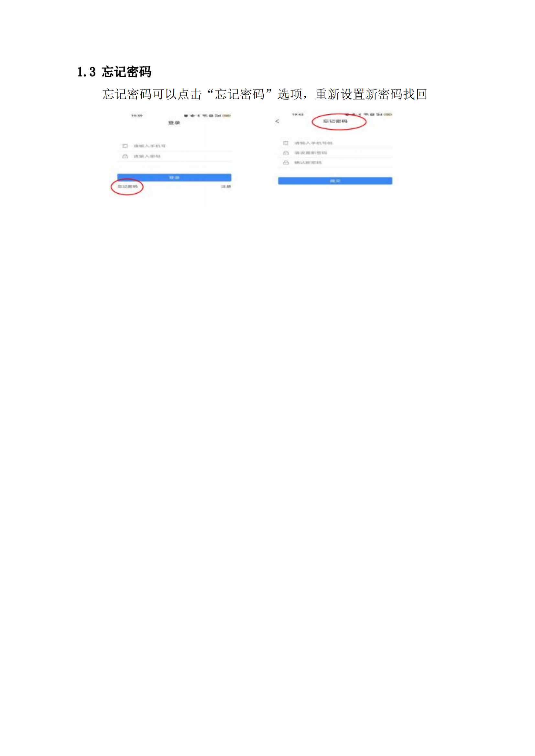The width and height of the screenshot is (535, 756).
Task: Click battery icon in left phone status bar
Action: click(227, 116)
